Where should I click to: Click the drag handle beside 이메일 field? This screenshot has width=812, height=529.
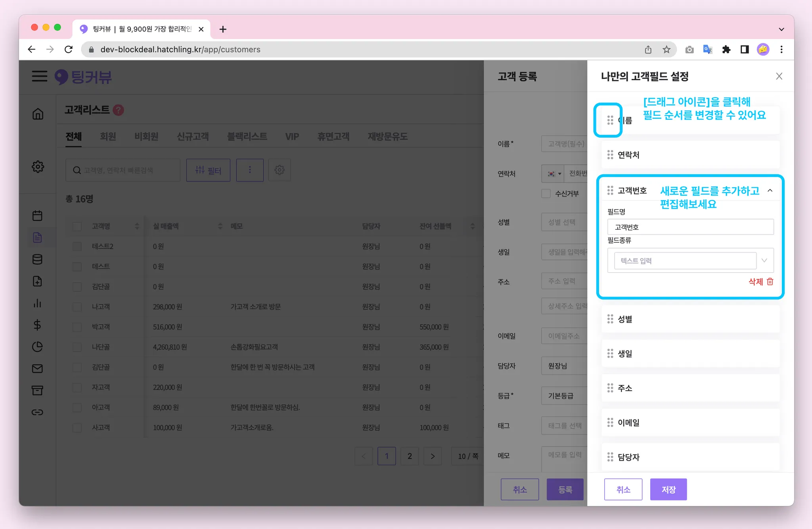[x=610, y=423]
